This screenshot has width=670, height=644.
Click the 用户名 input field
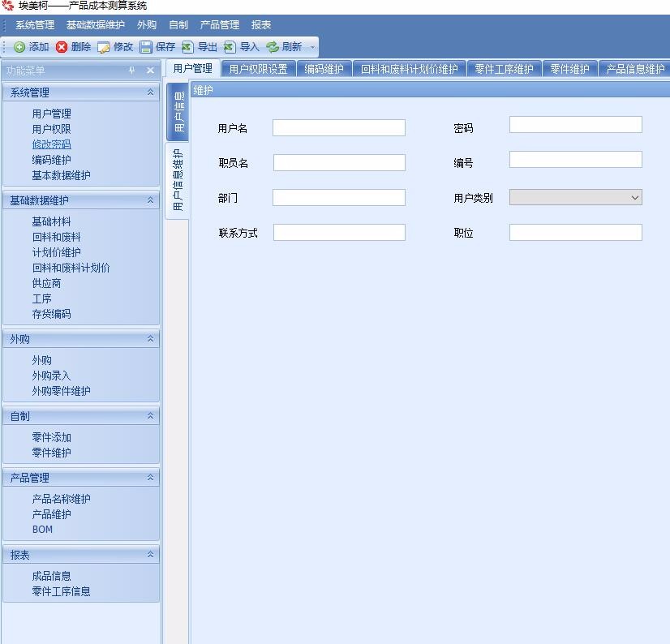coord(339,128)
